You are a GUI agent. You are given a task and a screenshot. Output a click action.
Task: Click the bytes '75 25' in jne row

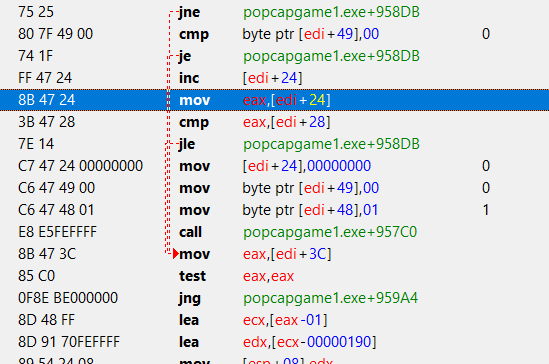(x=36, y=12)
